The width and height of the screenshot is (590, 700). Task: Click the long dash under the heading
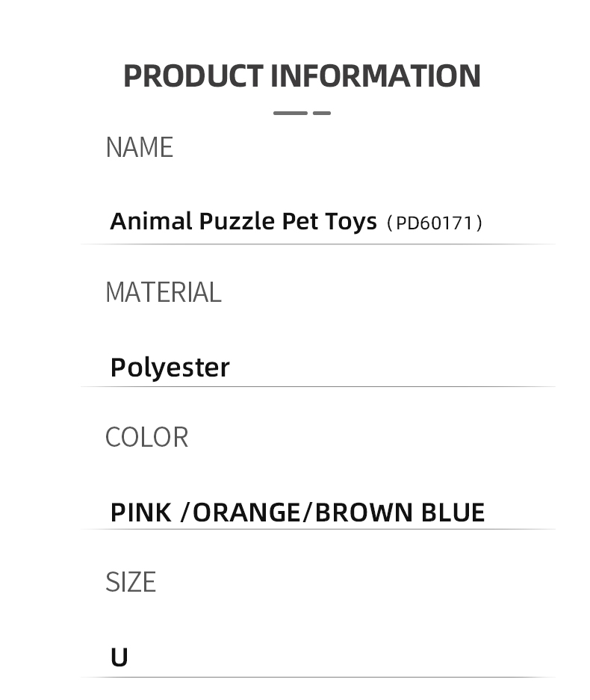pyautogui.click(x=290, y=114)
